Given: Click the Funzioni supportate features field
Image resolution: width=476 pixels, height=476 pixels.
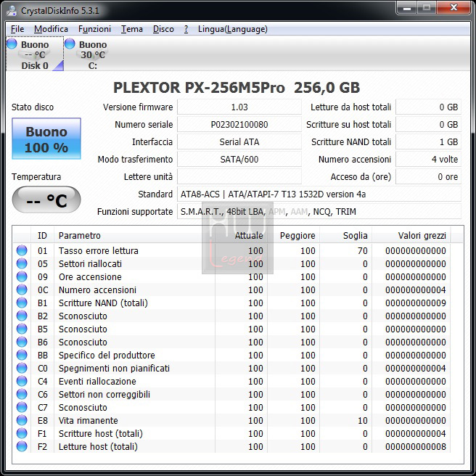Looking at the screenshot, I should (x=319, y=212).
